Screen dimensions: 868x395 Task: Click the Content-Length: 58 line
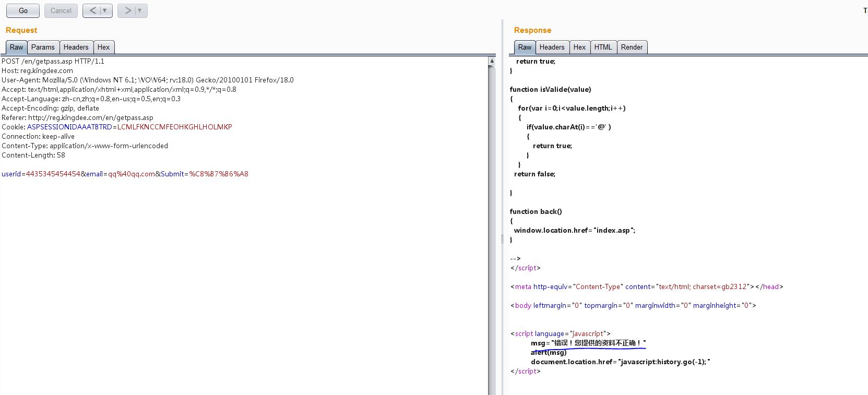tap(33, 155)
